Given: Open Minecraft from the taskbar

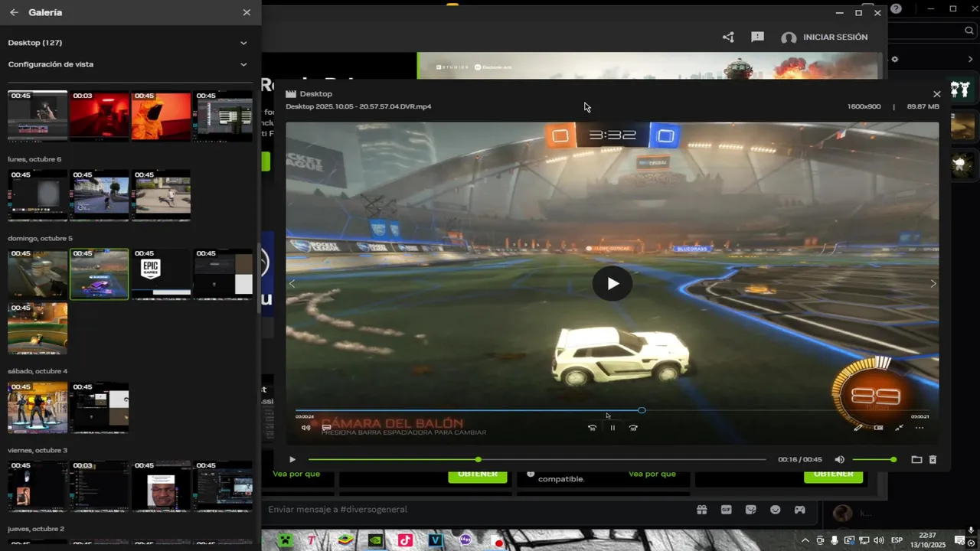Looking at the screenshot, I should [x=285, y=540].
